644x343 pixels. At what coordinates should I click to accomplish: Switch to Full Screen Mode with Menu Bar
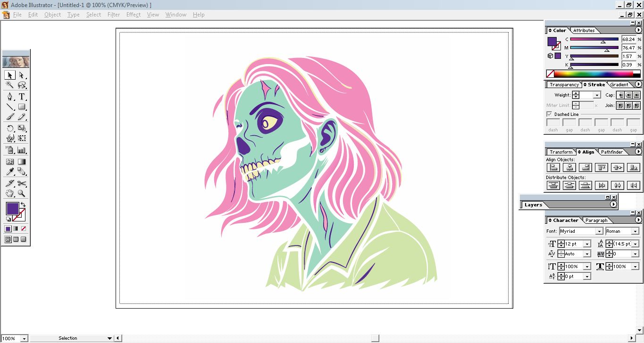(16, 239)
